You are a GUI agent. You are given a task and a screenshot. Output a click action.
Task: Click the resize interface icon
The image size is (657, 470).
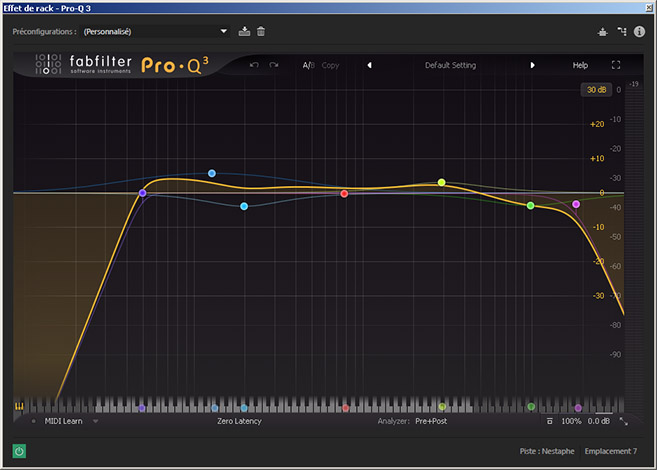(x=623, y=421)
